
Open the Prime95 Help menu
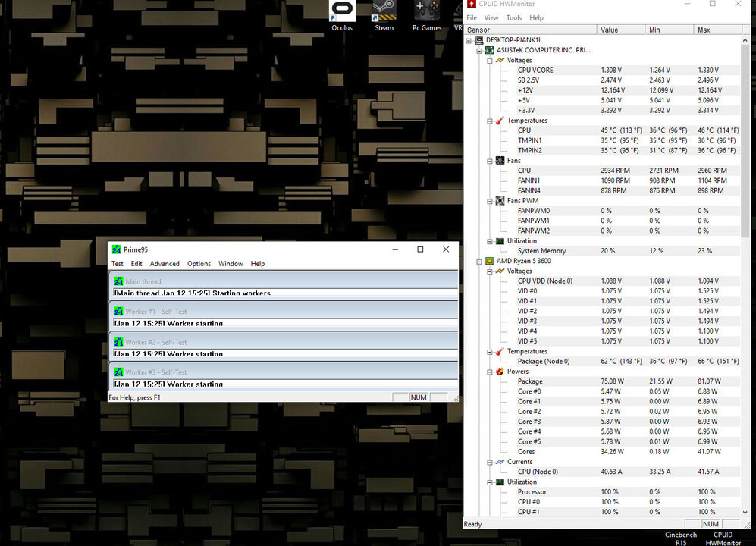tap(258, 264)
